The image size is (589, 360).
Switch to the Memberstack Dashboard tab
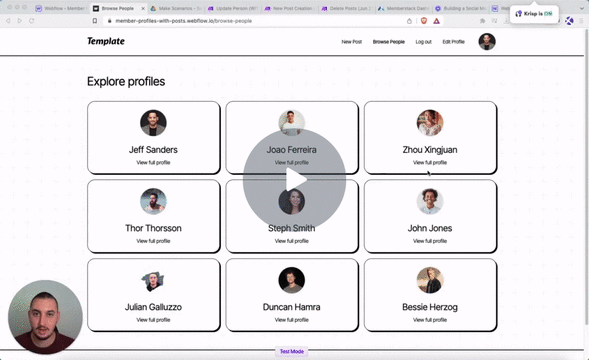tap(403, 8)
